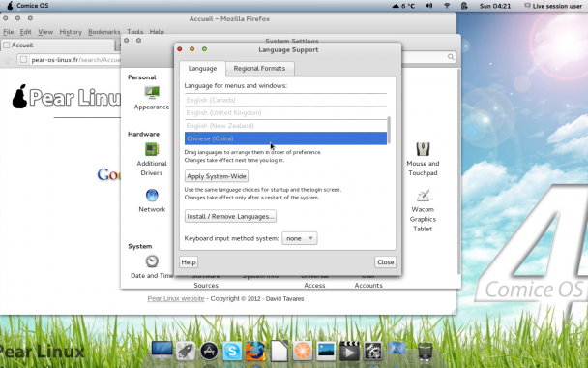
Task: Click Install / Remove Languages button
Action: 230,216
